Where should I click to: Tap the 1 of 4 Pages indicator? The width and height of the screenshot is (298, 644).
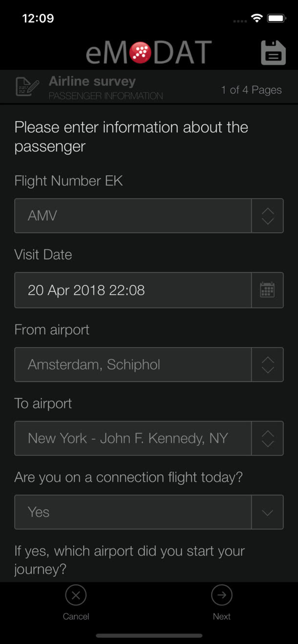tap(251, 90)
